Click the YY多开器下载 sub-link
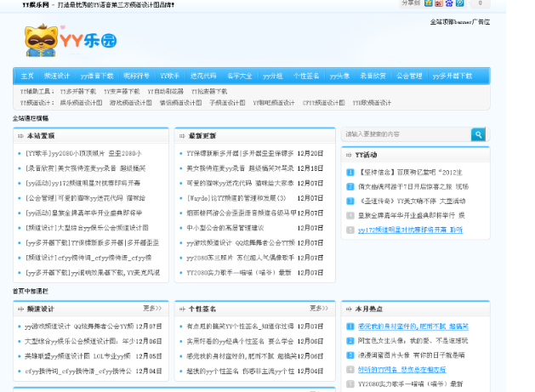535x392 pixels. (x=77, y=92)
